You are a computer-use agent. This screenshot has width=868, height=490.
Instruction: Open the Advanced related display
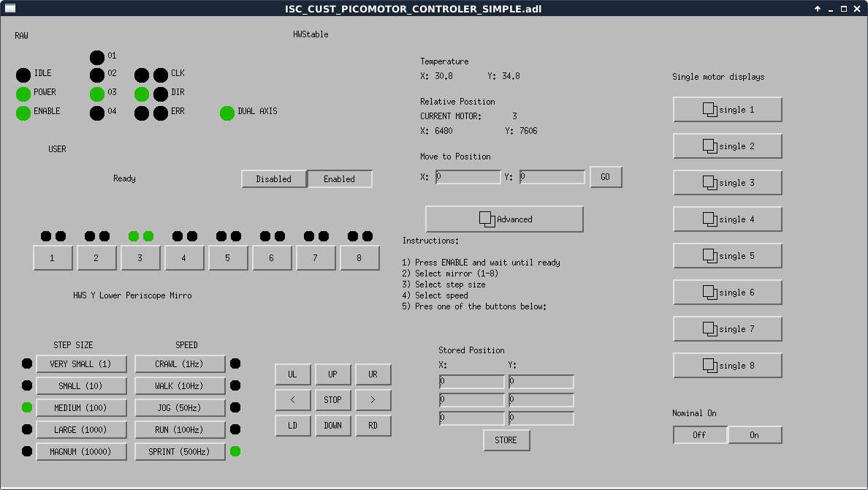pos(504,219)
